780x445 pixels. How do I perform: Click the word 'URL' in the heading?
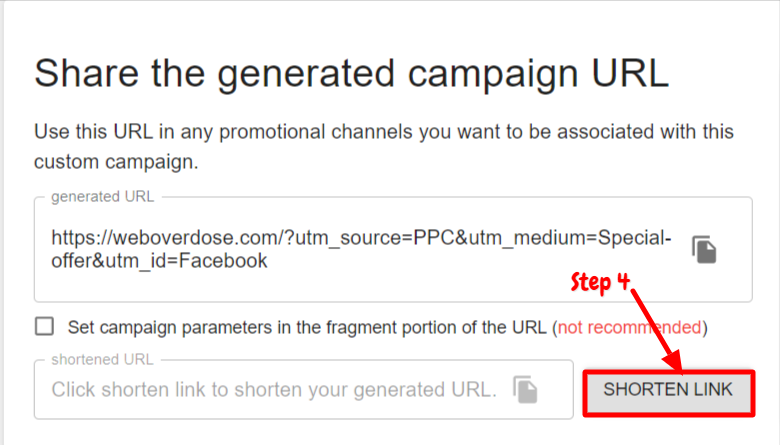coord(630,74)
